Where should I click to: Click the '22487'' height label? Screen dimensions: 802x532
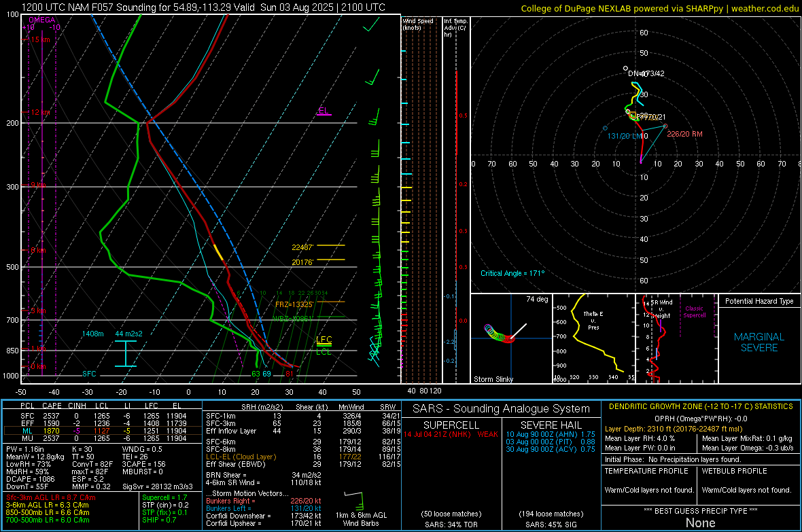[302, 247]
